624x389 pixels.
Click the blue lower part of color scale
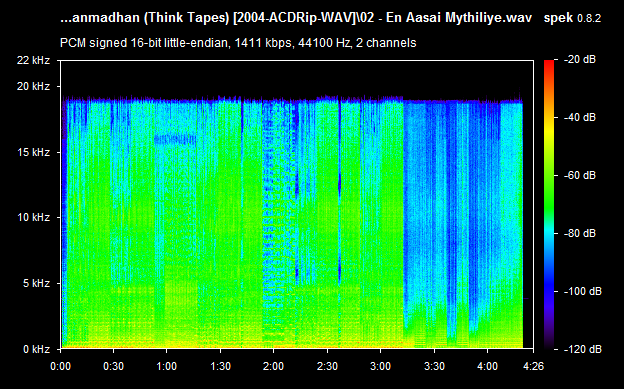click(549, 291)
